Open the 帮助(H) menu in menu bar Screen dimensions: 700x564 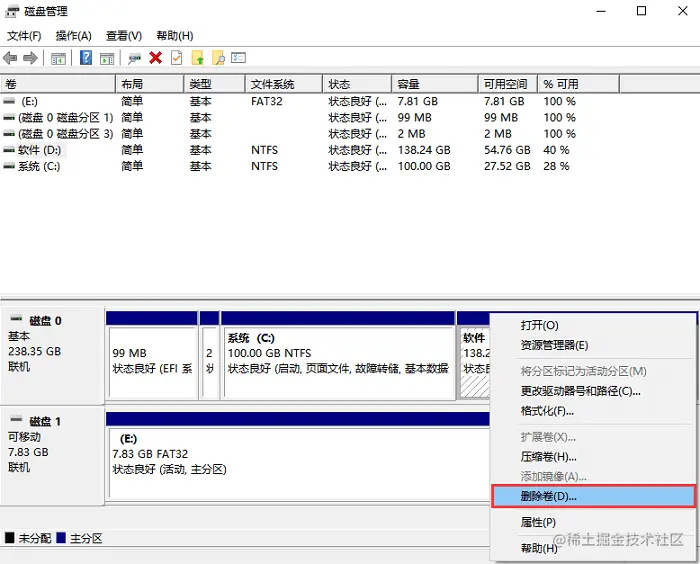pos(175,36)
